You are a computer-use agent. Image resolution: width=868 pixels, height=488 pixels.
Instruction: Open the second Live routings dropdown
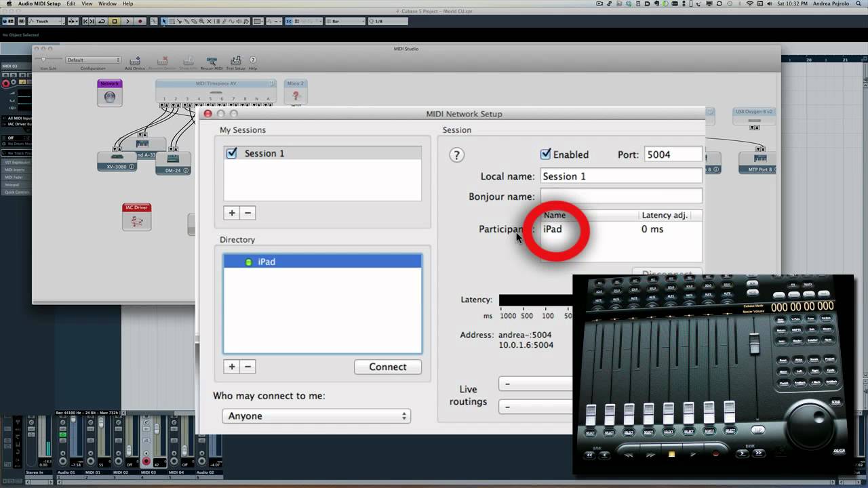[536, 407]
